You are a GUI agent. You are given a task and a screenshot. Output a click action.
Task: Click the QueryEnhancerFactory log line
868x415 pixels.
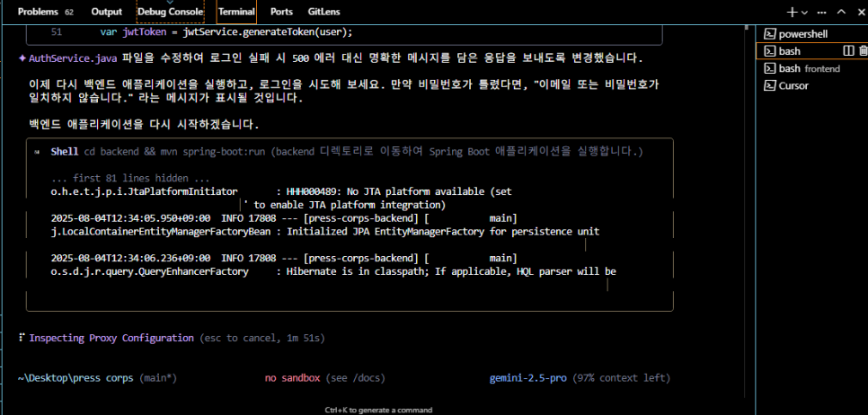[333, 271]
